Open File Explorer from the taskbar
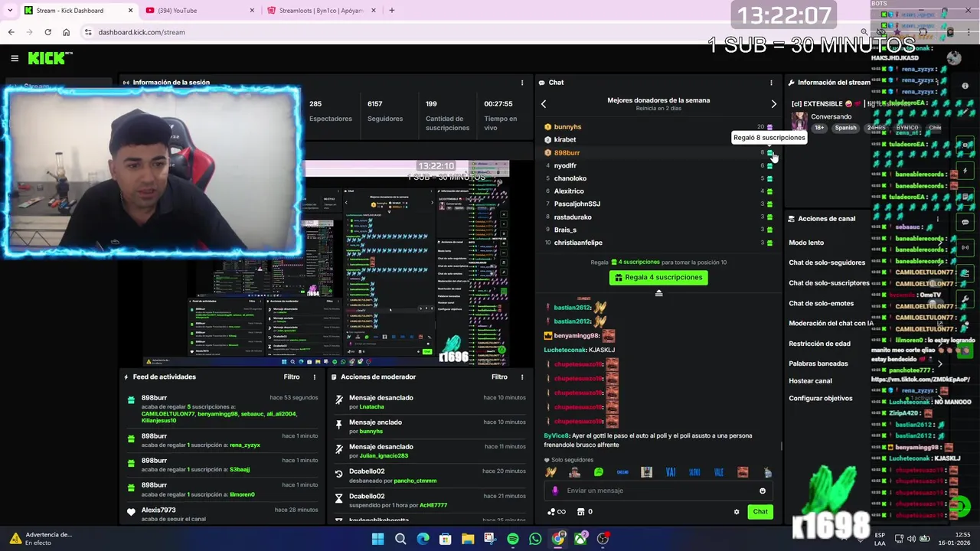The height and width of the screenshot is (551, 980). pos(468,539)
